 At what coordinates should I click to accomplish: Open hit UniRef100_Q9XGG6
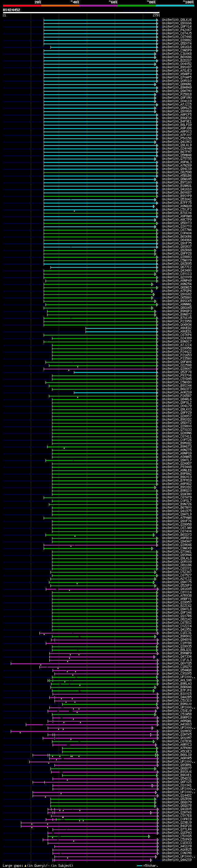click(177, 23)
